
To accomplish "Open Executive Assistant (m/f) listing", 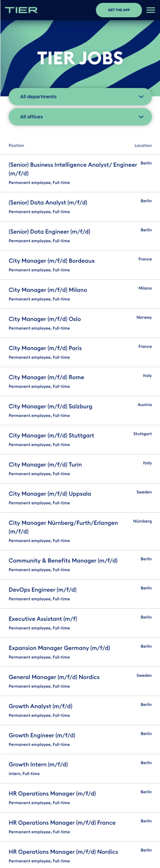I will pyautogui.click(x=43, y=619).
